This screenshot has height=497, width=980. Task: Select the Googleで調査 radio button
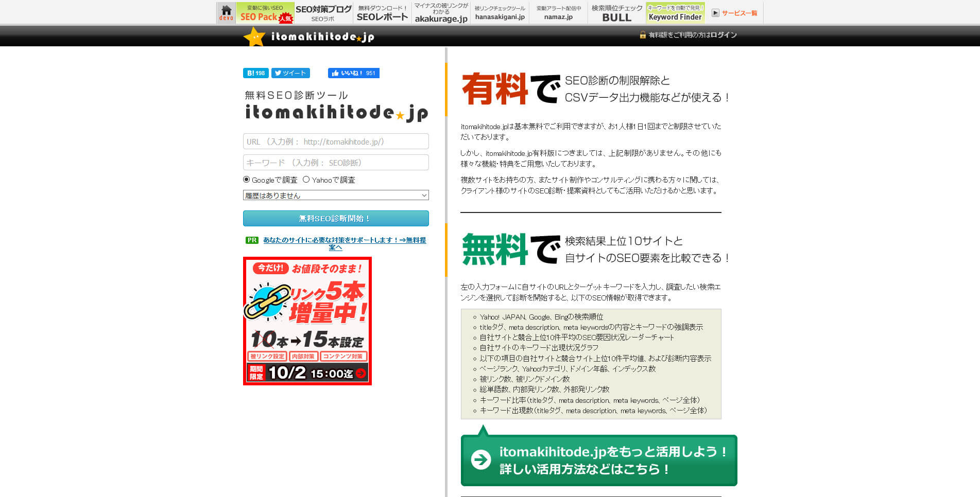tap(247, 180)
